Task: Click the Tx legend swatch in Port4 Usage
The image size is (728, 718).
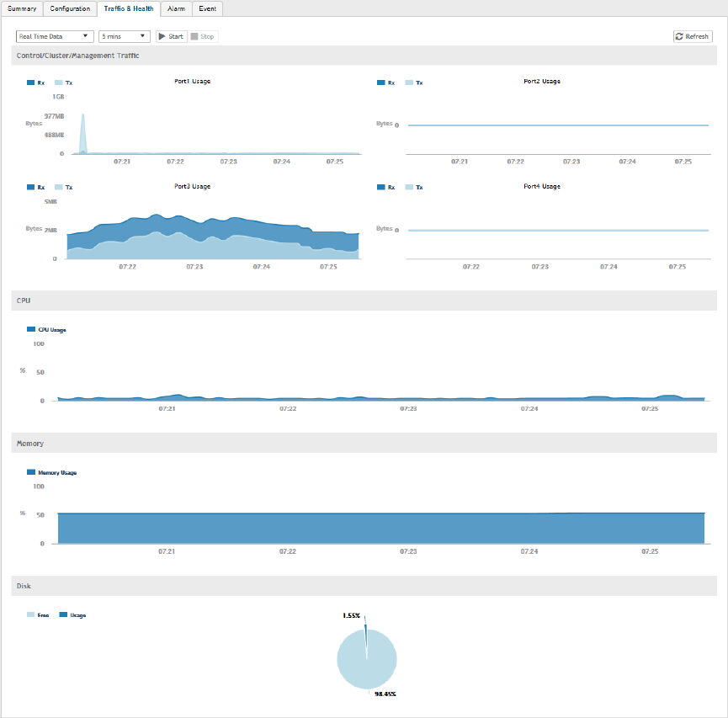Action: (409, 187)
